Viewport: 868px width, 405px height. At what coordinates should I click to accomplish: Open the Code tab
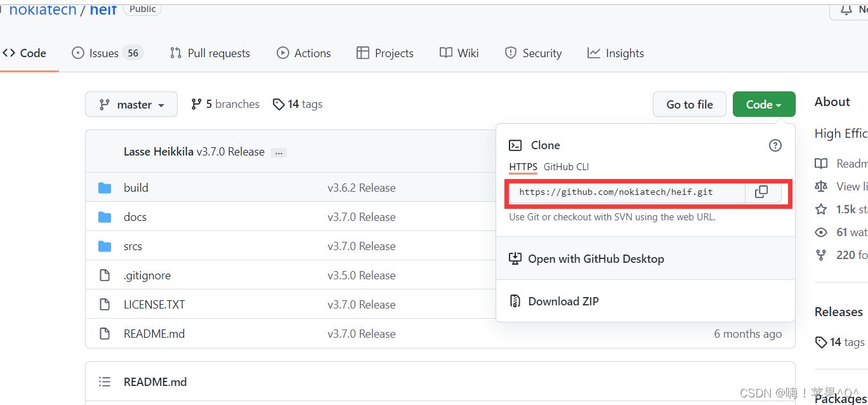[25, 53]
